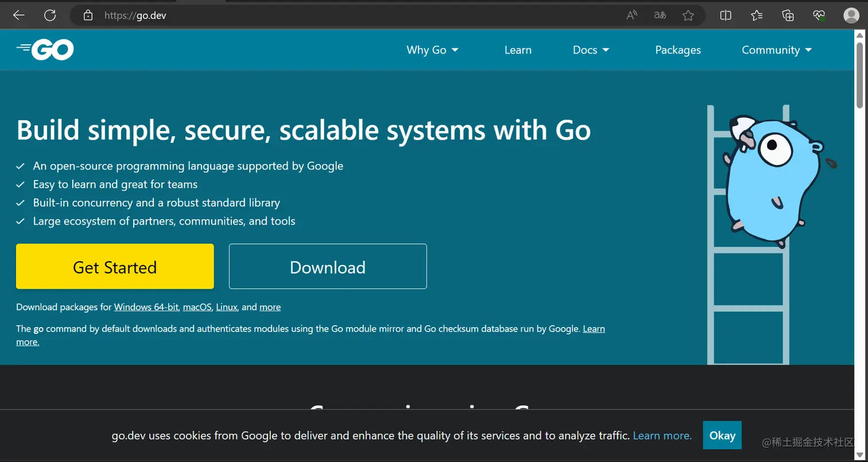Click the translate page icon
This screenshot has height=462, width=868.
pos(660,16)
